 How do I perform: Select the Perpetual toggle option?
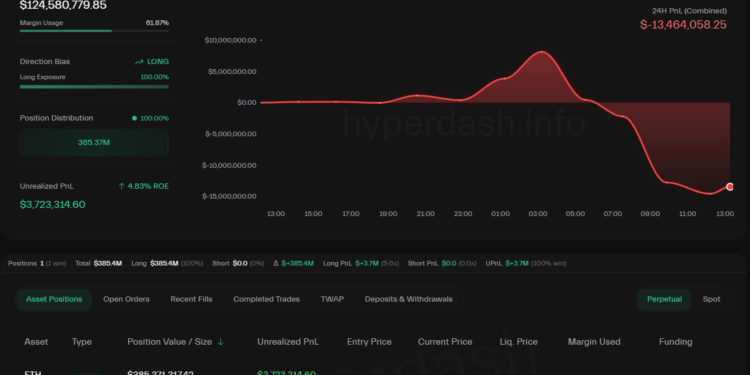click(x=664, y=299)
